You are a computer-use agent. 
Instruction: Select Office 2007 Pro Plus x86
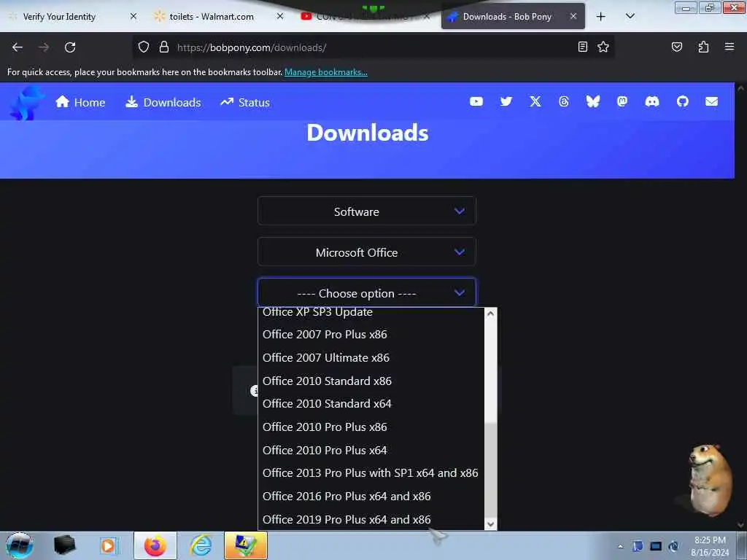click(371, 334)
